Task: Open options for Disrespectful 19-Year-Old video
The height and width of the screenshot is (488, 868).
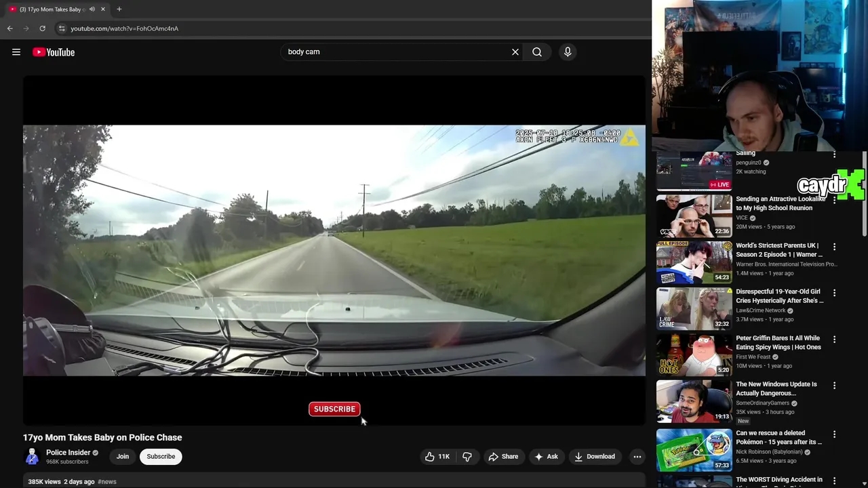Action: pos(835,293)
